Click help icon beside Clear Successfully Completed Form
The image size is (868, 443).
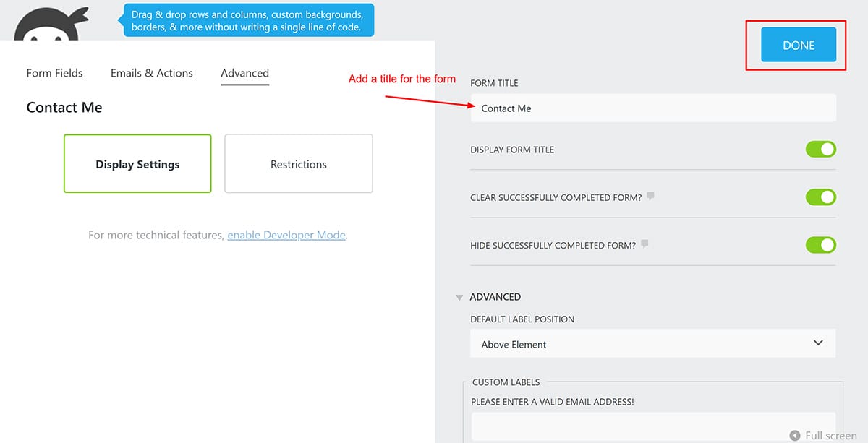point(651,197)
